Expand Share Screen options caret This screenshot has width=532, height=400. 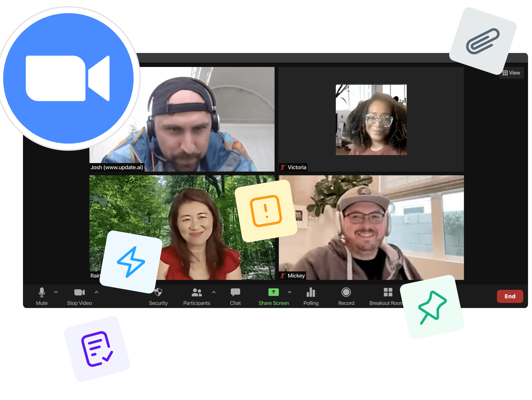coord(290,292)
